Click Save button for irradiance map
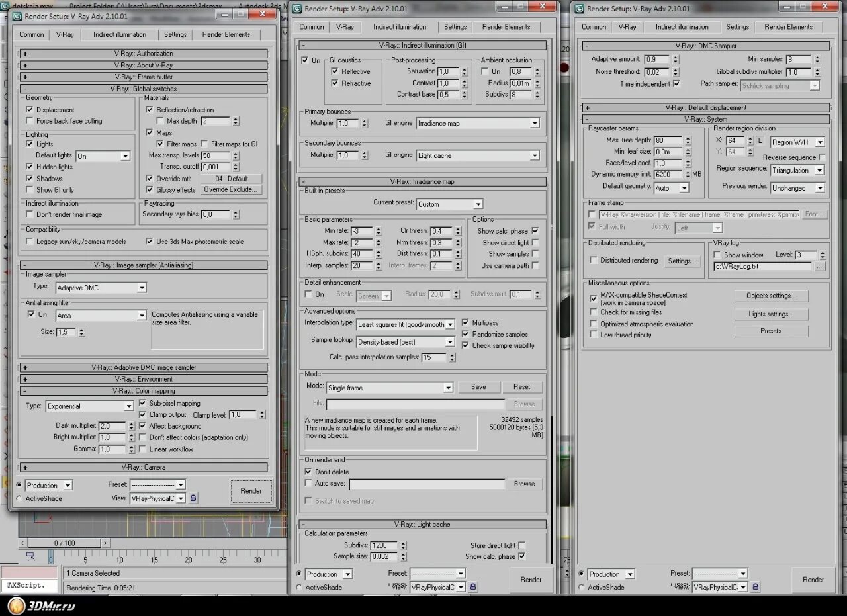The height and width of the screenshot is (616, 847). (x=478, y=387)
